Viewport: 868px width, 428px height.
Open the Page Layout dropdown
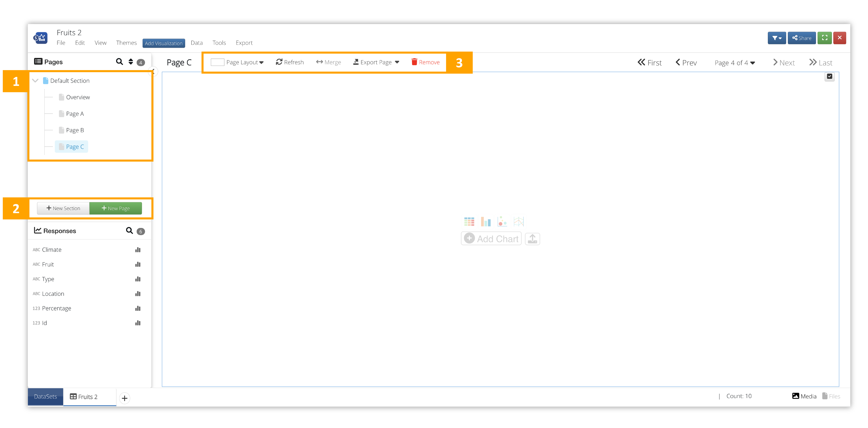(x=237, y=62)
